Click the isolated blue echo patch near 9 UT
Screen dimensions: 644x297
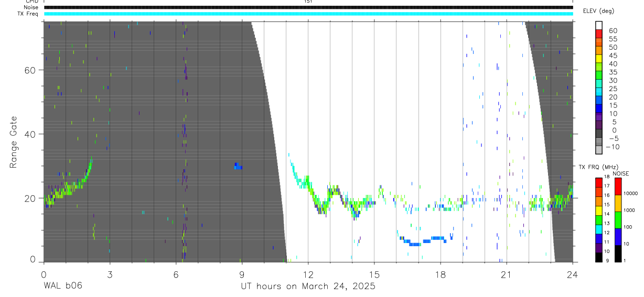tap(238, 166)
